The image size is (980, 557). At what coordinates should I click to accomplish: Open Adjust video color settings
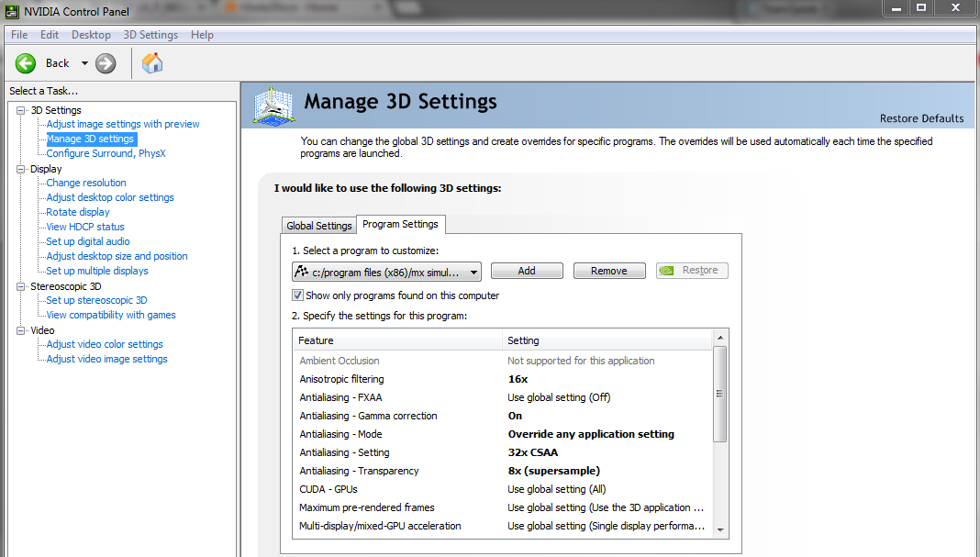[x=105, y=344]
